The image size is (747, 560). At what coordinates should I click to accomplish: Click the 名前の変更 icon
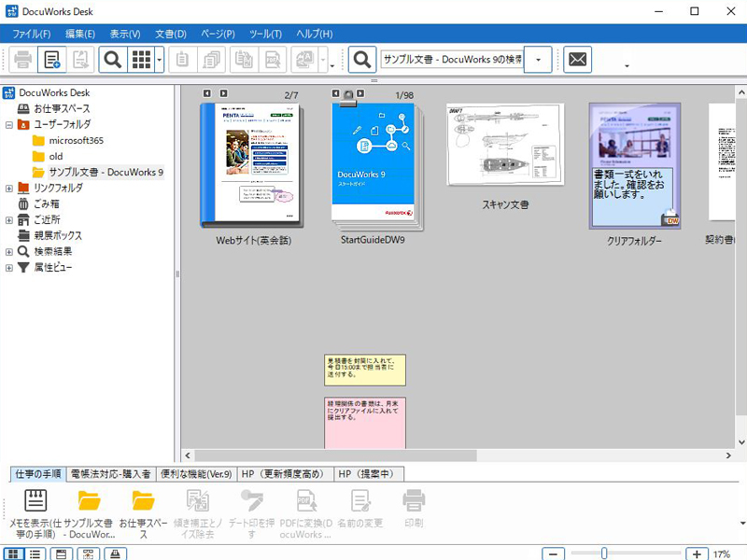pyautogui.click(x=360, y=500)
